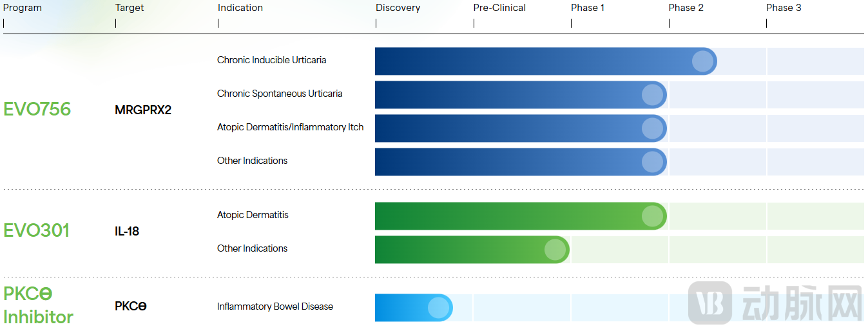Select the Pre-Clinical column header
Viewport: 868px width, 331px height.
point(499,8)
